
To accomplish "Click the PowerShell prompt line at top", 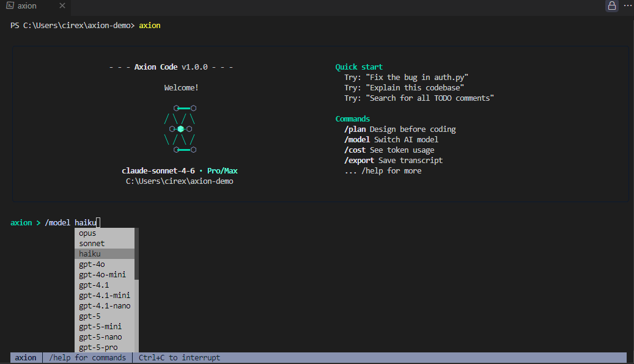I will pyautogui.click(x=86, y=26).
